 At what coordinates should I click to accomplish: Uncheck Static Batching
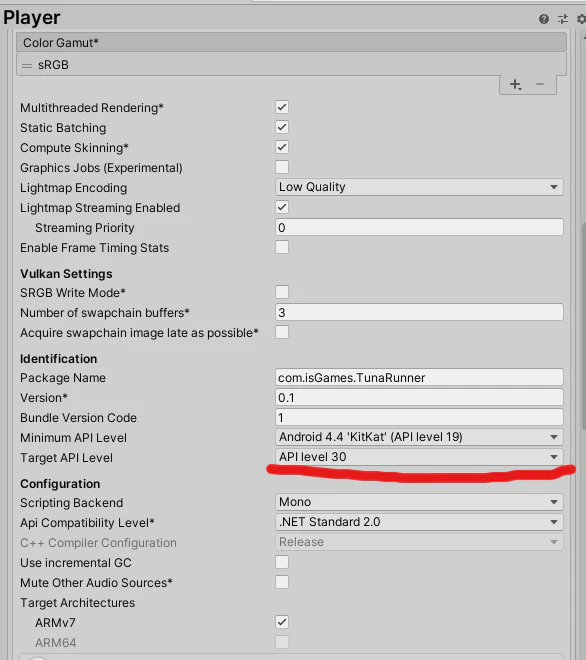(x=282, y=127)
